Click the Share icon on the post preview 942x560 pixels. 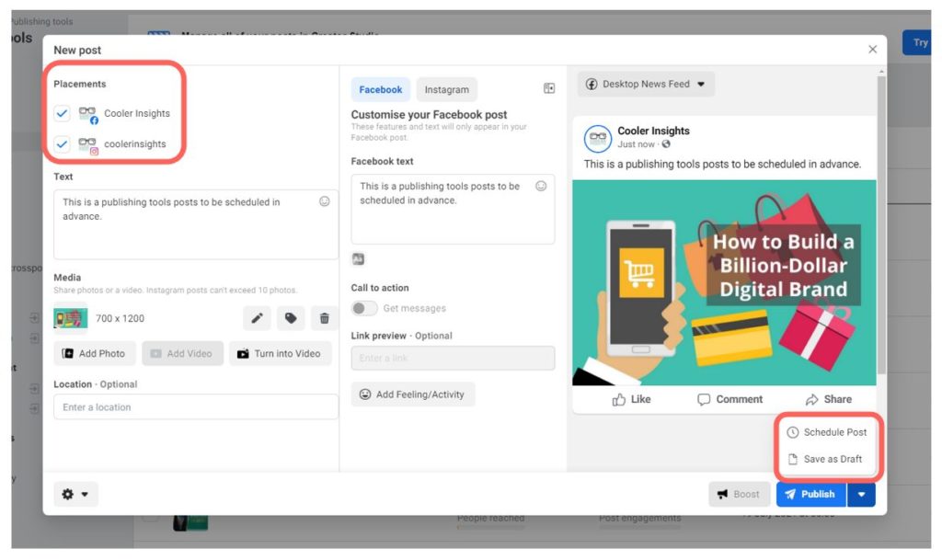[x=811, y=399]
